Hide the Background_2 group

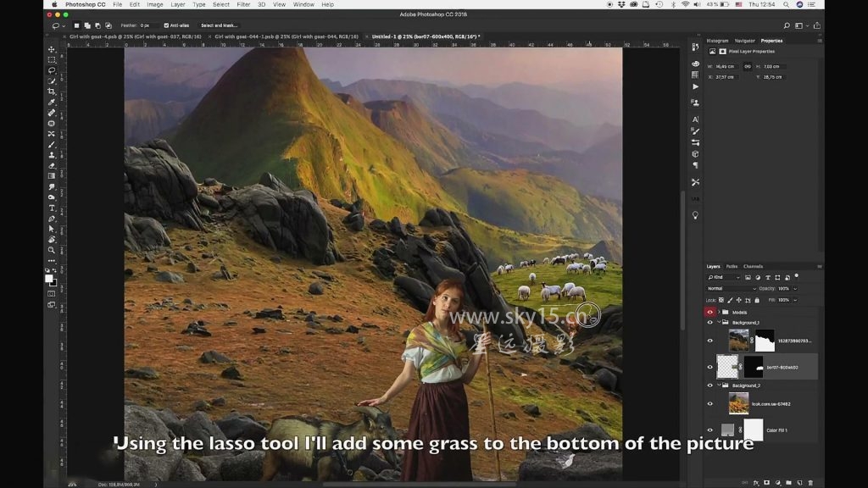pyautogui.click(x=710, y=385)
